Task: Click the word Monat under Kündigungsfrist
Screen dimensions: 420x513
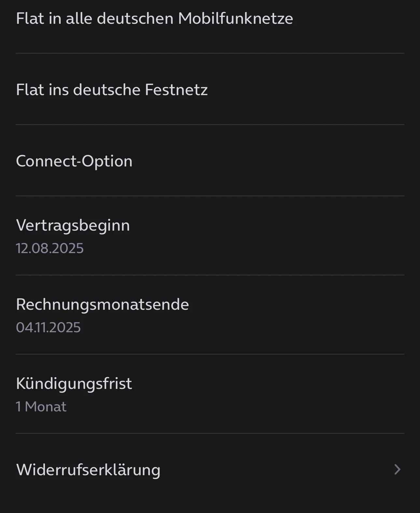Action: tap(46, 406)
